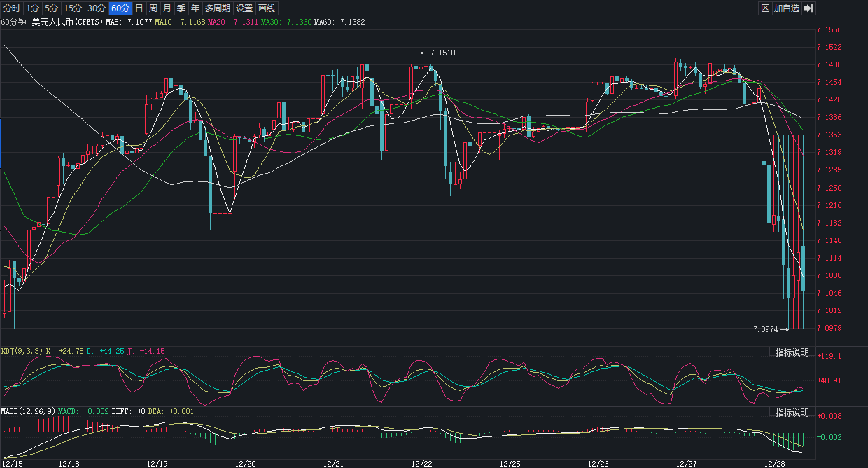This screenshot has width=868, height=468.
Task: Open the 多周期 multi-period view
Action: (218, 8)
